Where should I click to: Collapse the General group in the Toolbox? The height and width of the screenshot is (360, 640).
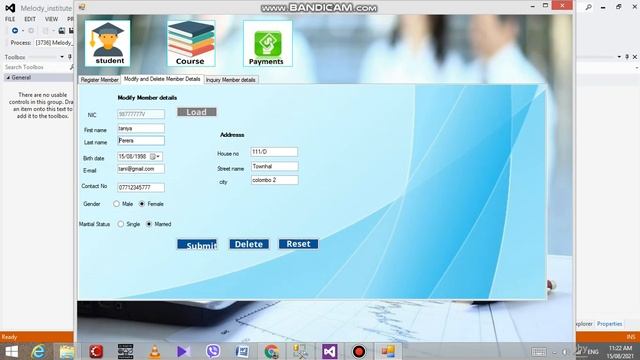tap(8, 78)
